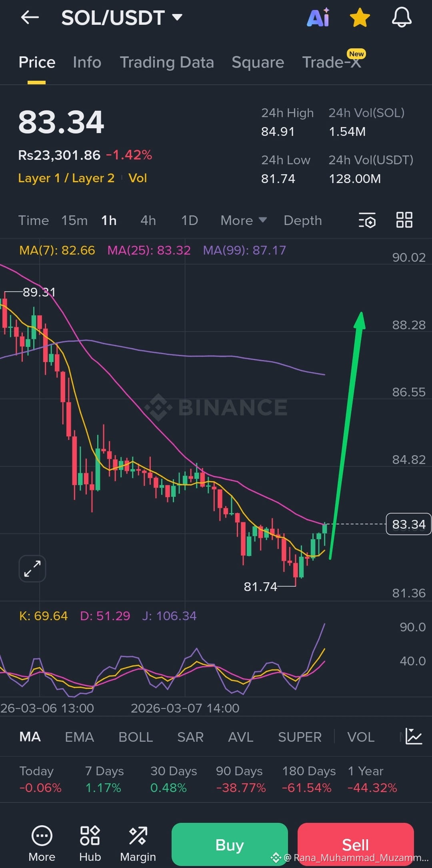Switch to the Depth chart
This screenshot has width=432, height=868.
303,221
